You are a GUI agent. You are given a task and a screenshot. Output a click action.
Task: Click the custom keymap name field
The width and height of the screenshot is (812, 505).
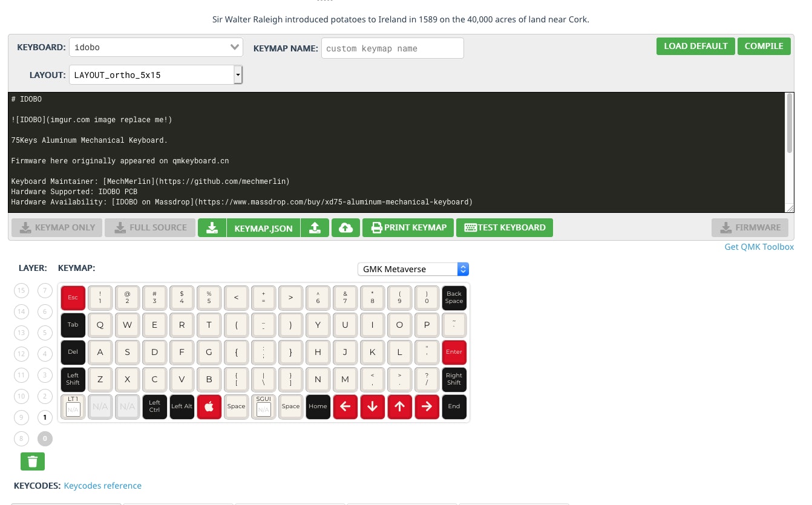392,48
